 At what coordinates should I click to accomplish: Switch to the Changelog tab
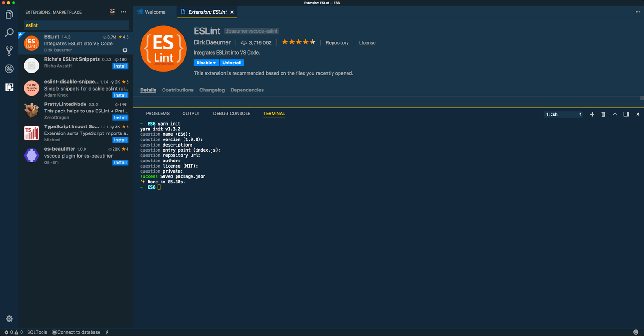[x=212, y=90]
